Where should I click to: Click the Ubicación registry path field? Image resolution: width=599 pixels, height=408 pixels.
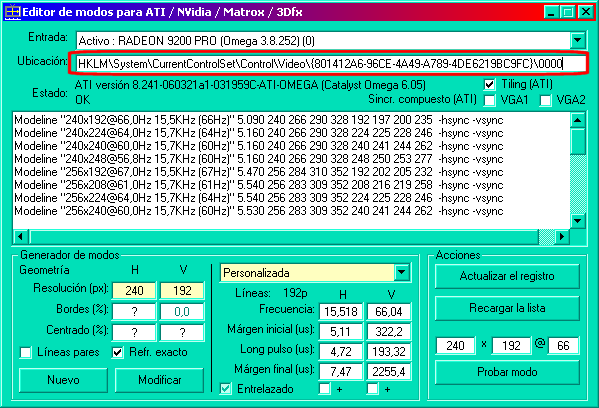[x=328, y=63]
